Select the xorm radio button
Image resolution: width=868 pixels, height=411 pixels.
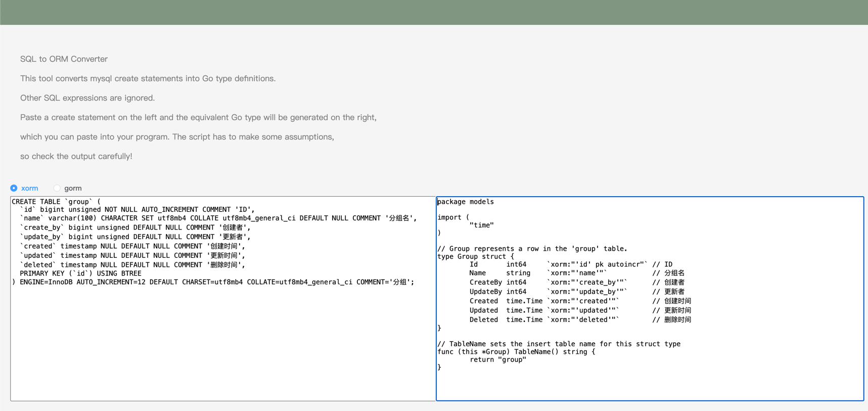(14, 188)
